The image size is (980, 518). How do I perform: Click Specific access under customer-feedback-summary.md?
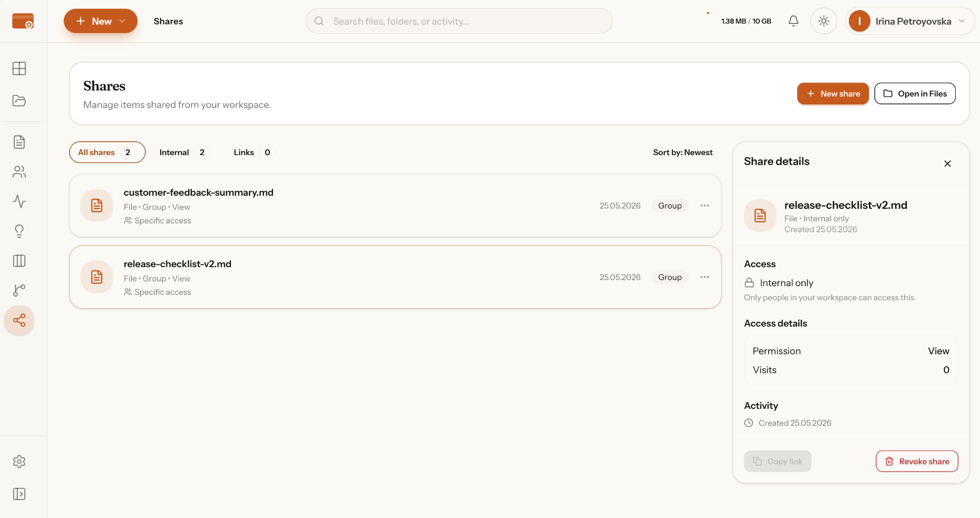click(x=157, y=221)
